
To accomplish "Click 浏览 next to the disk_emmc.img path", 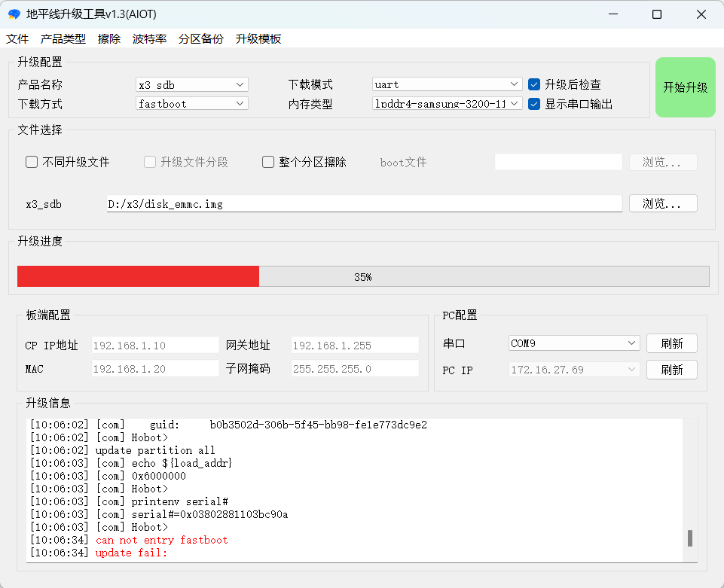I will (x=663, y=203).
